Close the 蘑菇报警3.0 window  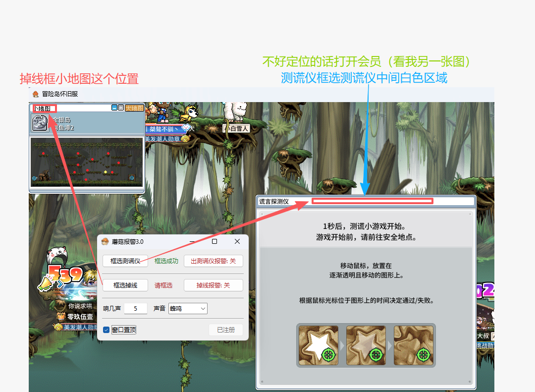[237, 241]
